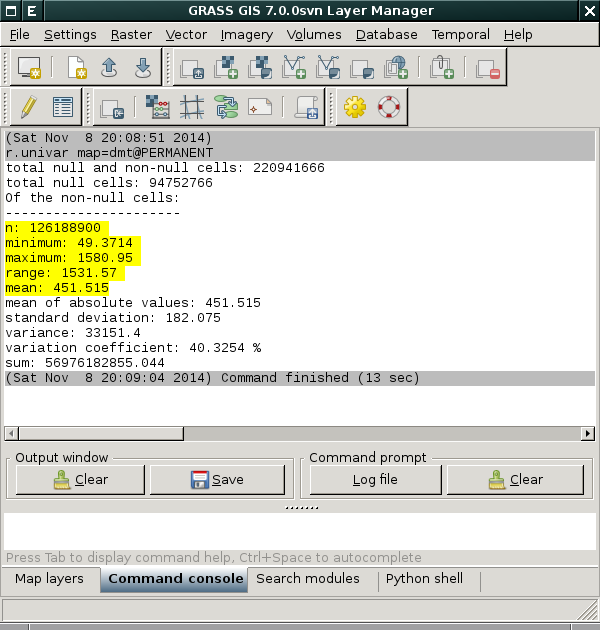This screenshot has width=600, height=630.
Task: Clear the Output window
Action: click(80, 479)
